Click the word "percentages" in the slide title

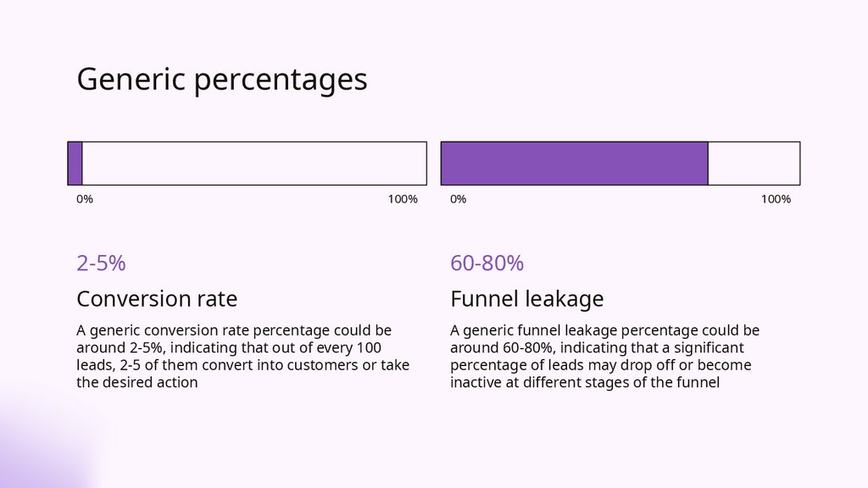pos(280,80)
